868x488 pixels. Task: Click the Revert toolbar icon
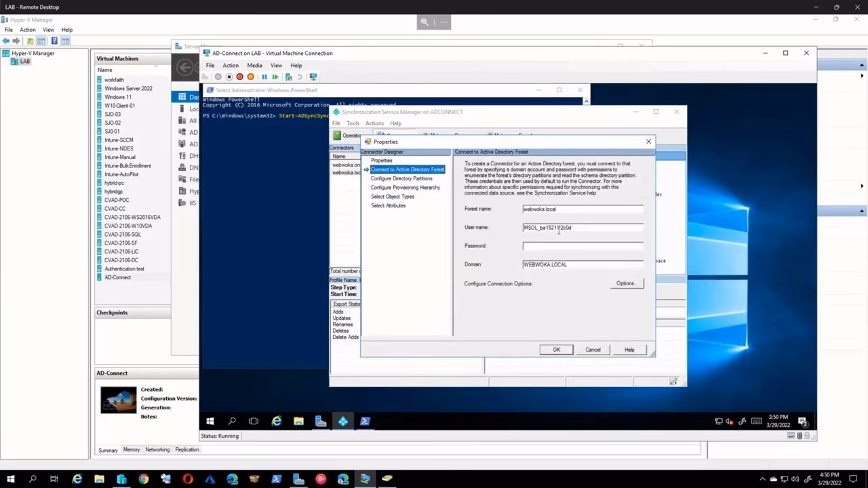[x=300, y=77]
